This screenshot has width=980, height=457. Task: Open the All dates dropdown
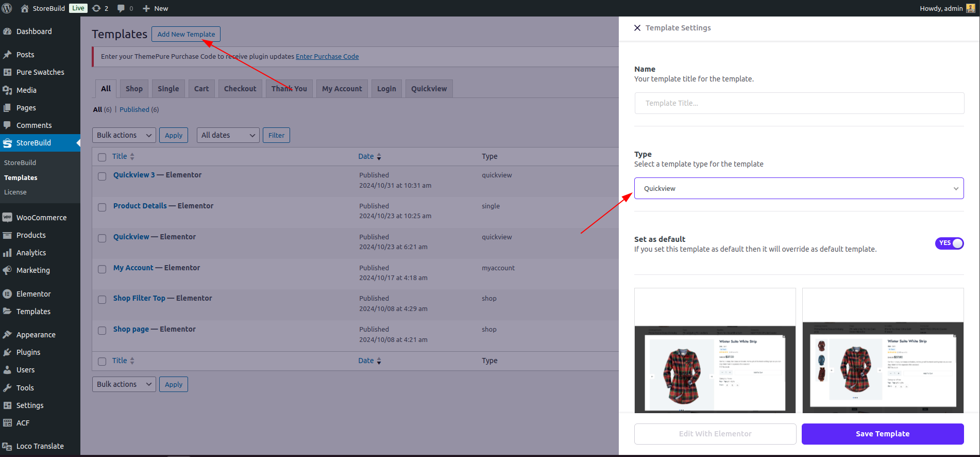coord(228,135)
